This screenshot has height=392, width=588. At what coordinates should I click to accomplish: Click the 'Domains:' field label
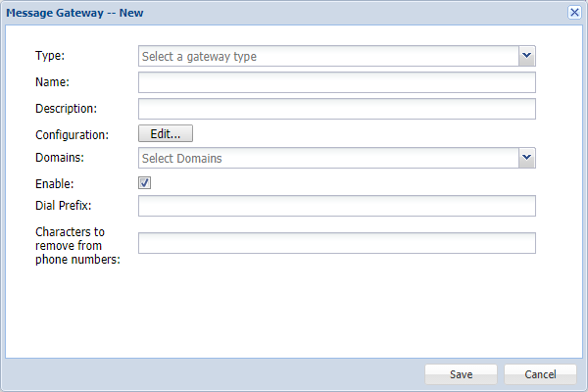60,158
